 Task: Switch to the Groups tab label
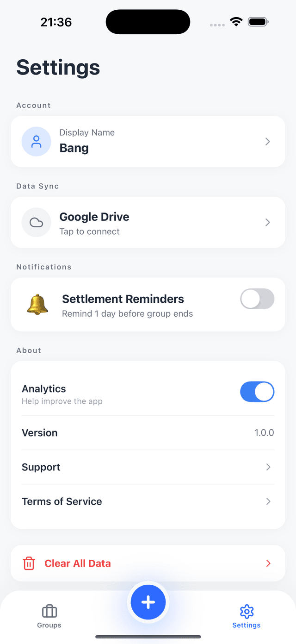pos(49,625)
